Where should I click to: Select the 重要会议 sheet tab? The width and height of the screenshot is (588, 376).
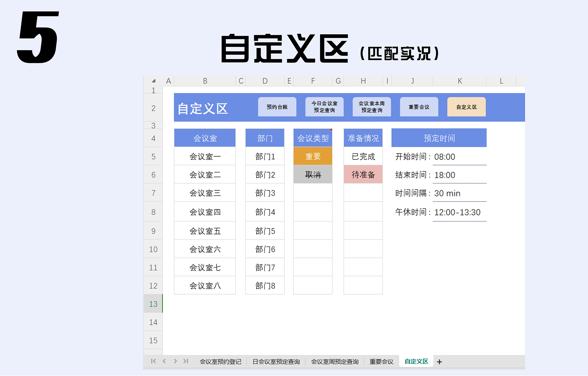click(381, 362)
